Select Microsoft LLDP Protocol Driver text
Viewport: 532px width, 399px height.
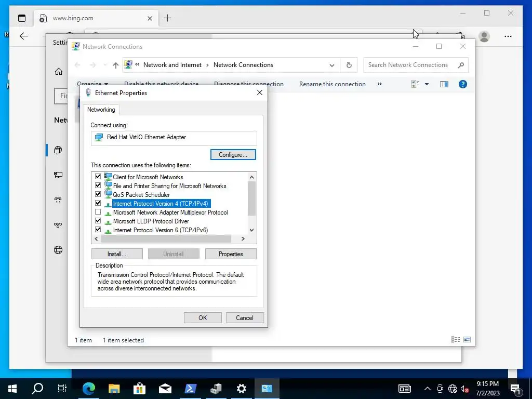pos(151,221)
